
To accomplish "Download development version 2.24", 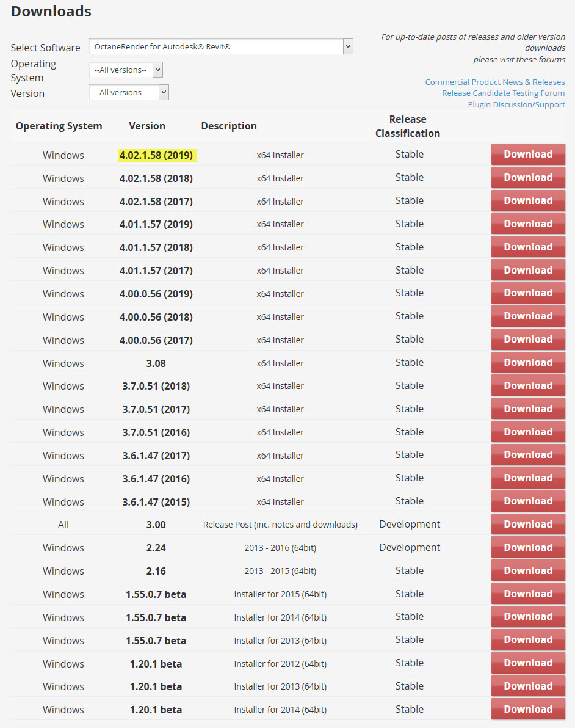I will [528, 548].
